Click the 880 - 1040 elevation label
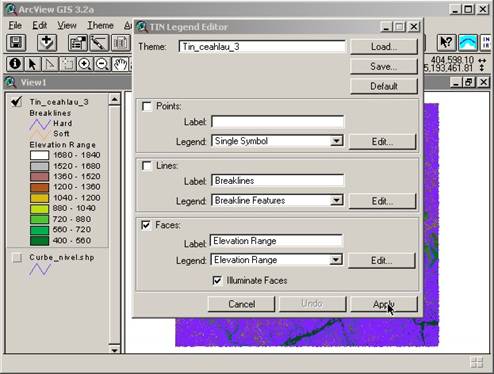 tap(74, 208)
